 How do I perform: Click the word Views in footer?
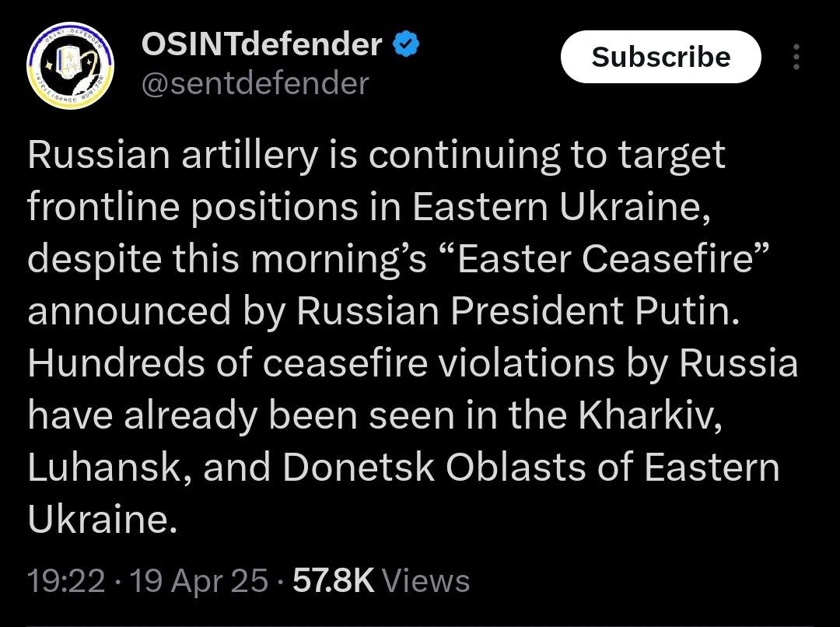pyautogui.click(x=427, y=580)
